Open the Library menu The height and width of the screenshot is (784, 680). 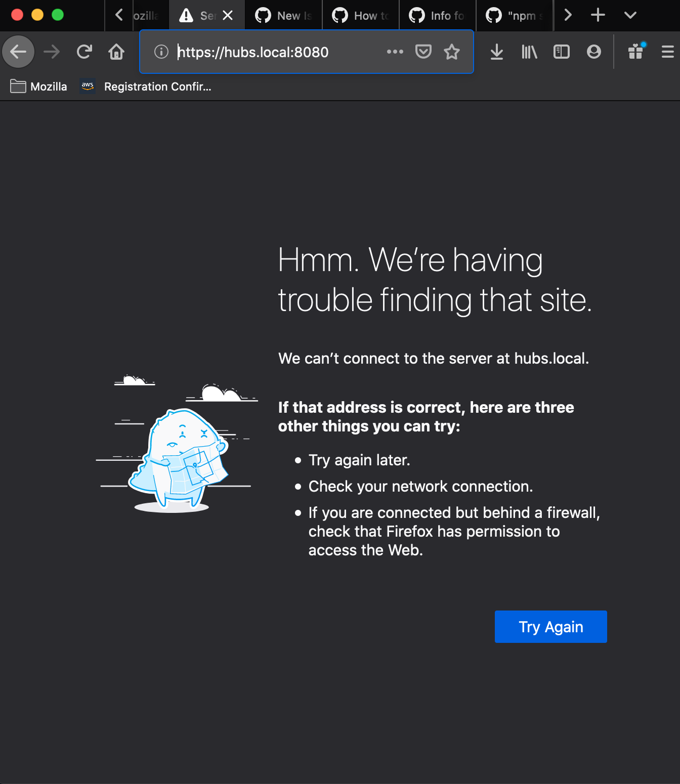[x=529, y=52]
